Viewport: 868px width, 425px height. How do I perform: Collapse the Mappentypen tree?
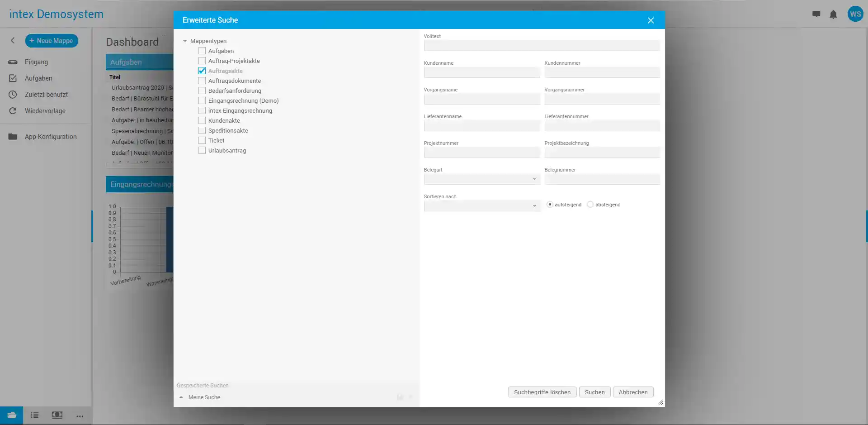coord(185,41)
